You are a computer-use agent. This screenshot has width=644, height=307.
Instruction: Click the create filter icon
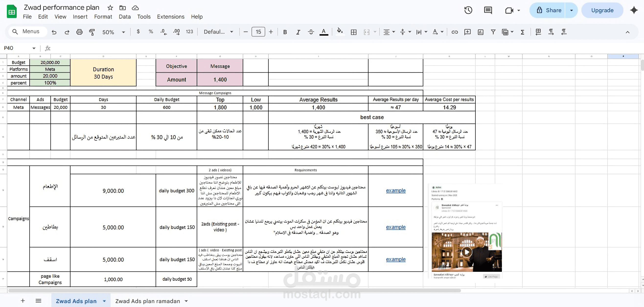pyautogui.click(x=493, y=32)
